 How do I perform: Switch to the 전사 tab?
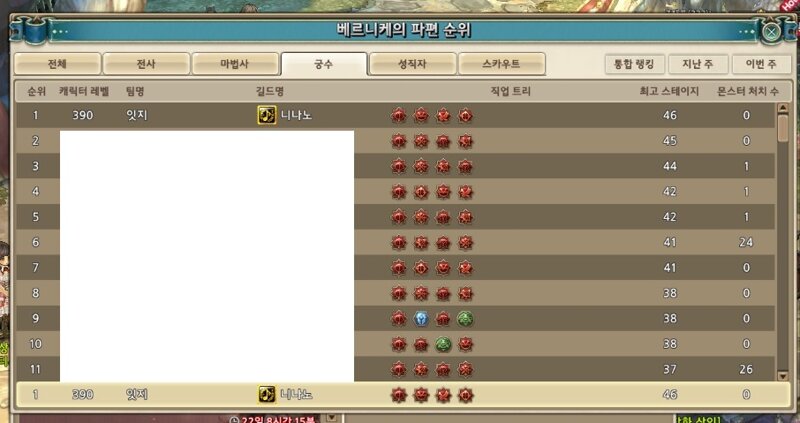(146, 64)
